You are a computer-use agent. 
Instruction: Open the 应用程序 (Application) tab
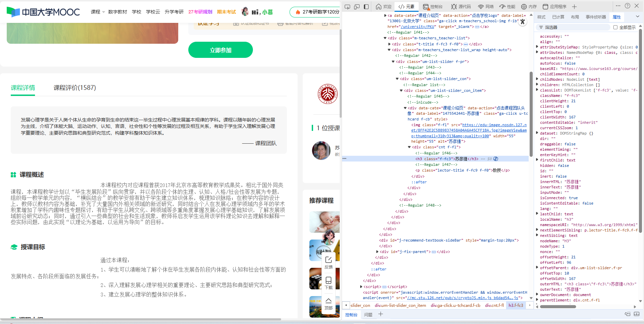click(x=555, y=6)
